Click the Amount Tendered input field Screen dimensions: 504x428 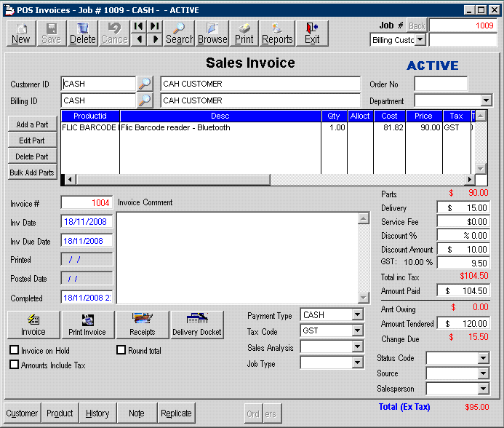click(463, 324)
